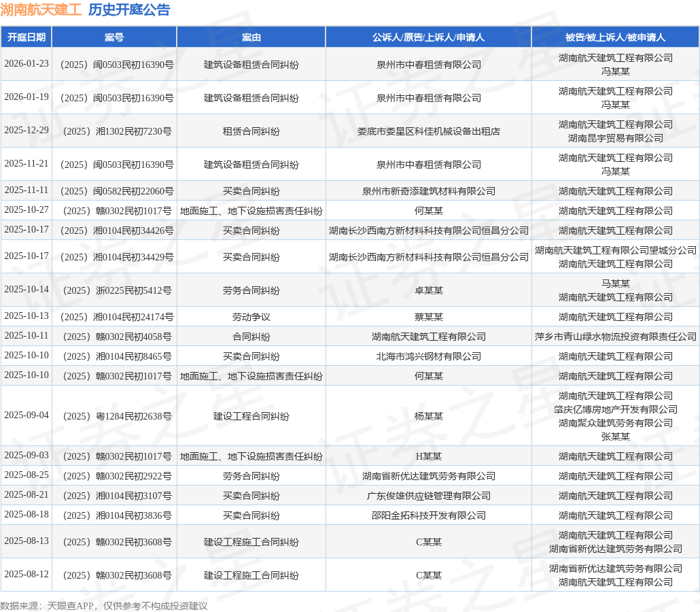700x612 pixels.
Task: Click plaintiff 邵阳金拓科技开发有限公司
Action: pos(429,515)
